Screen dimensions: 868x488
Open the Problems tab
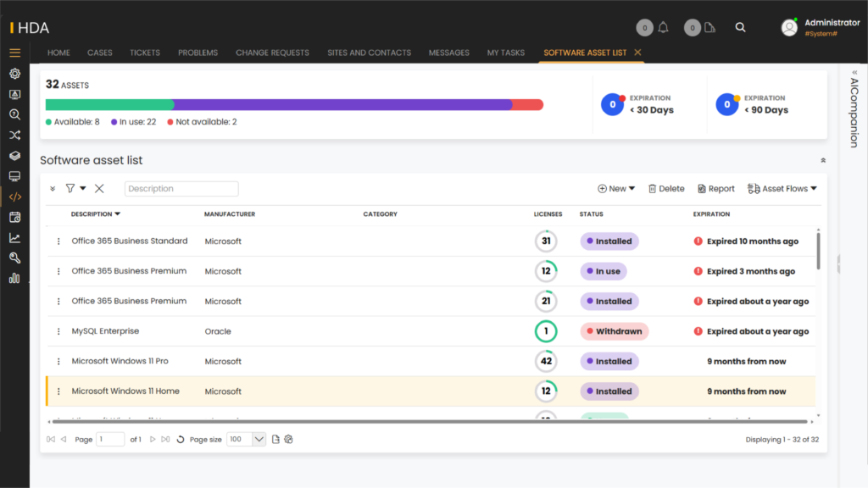[x=198, y=53]
